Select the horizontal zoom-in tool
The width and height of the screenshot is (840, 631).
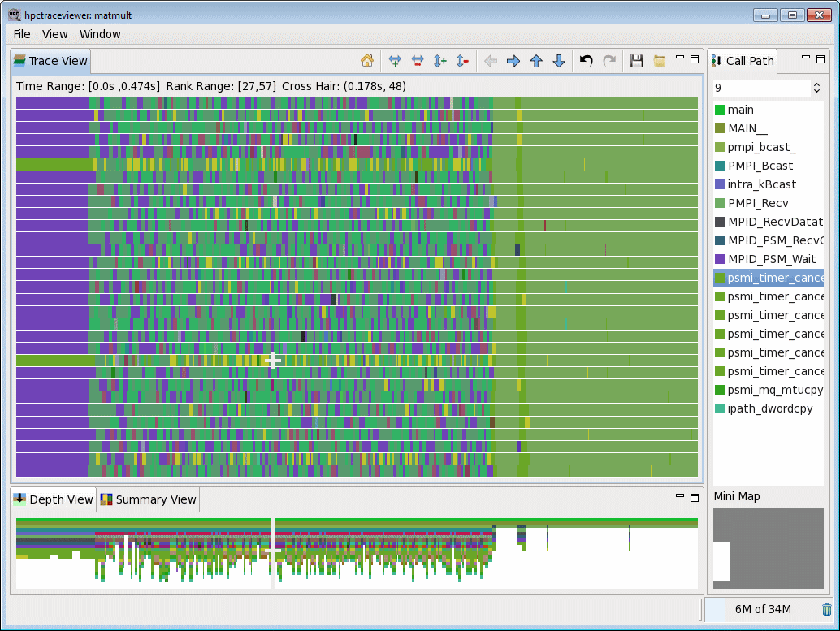395,61
